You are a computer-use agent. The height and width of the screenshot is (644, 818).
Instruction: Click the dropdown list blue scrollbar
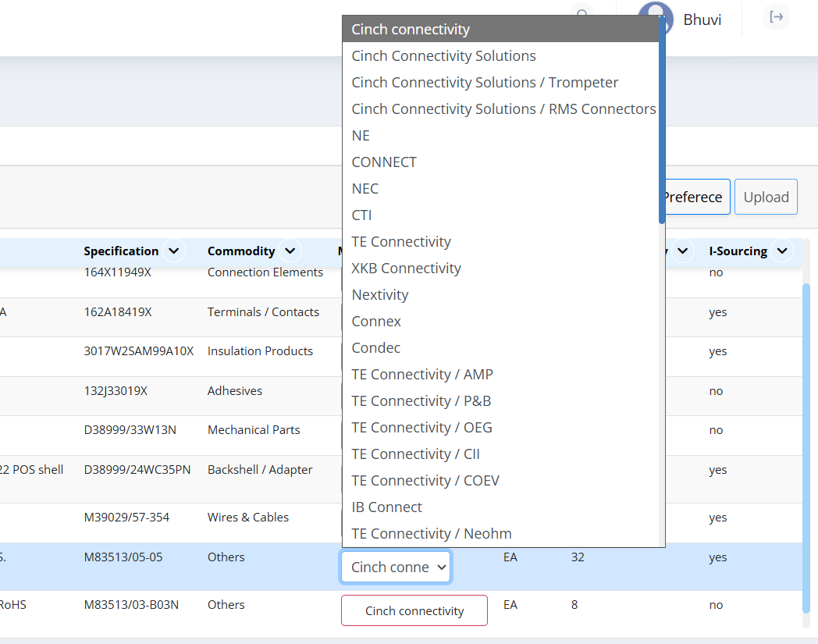(662, 117)
